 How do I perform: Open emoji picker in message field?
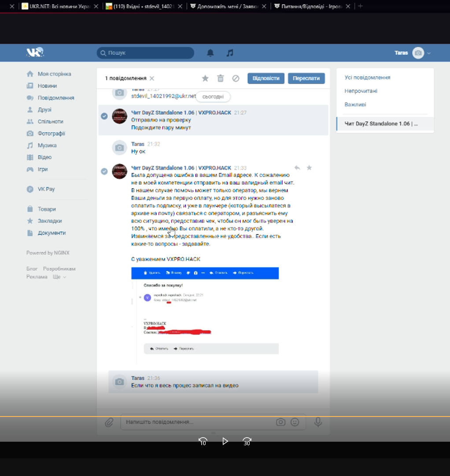295,422
